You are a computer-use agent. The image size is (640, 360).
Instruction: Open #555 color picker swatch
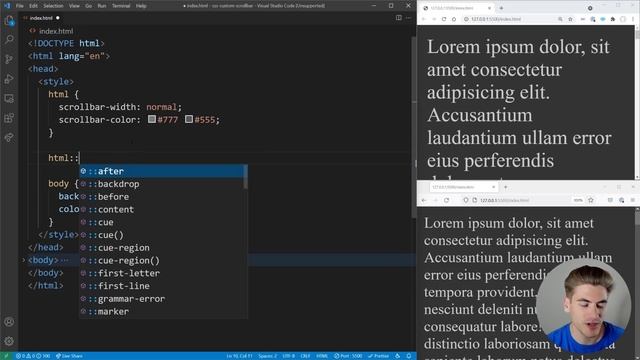pos(189,119)
